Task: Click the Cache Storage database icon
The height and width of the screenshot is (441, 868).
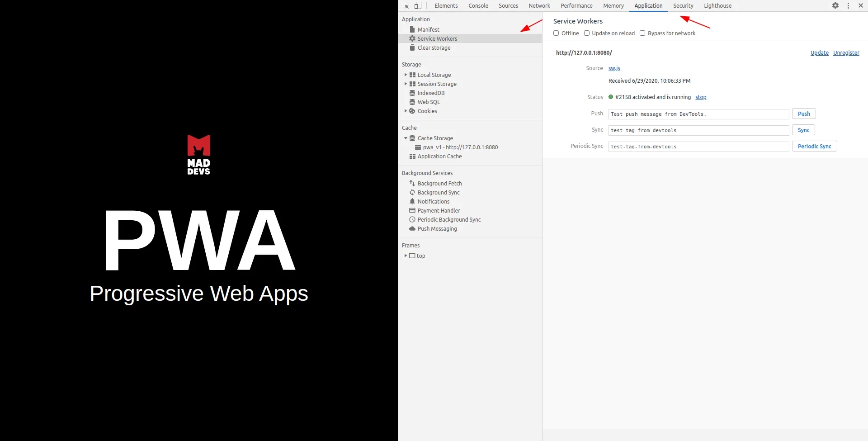Action: tap(412, 138)
